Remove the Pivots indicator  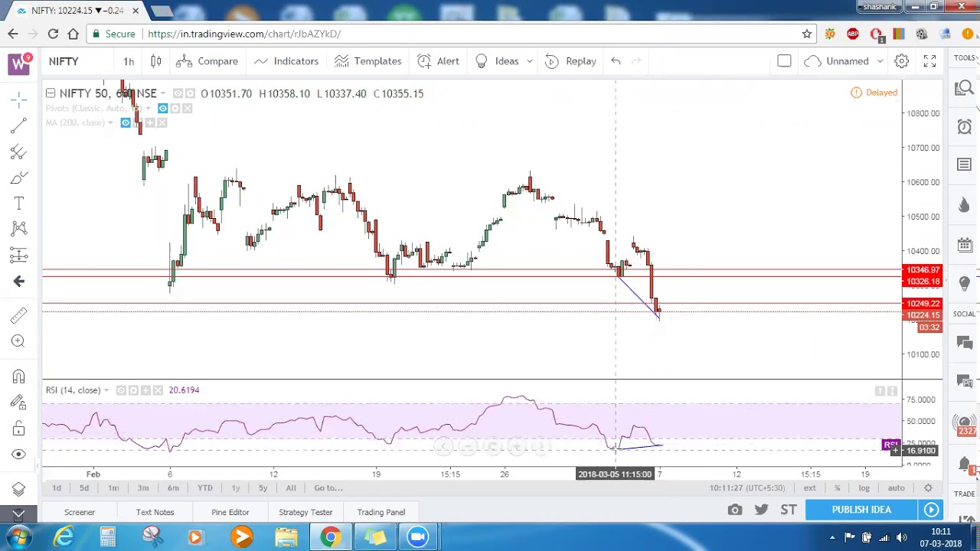click(187, 109)
